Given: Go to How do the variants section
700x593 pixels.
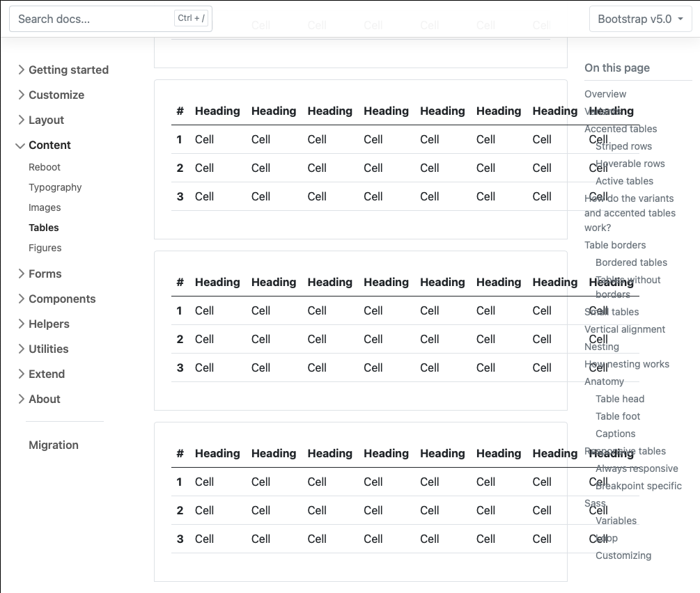Looking at the screenshot, I should coord(630,213).
